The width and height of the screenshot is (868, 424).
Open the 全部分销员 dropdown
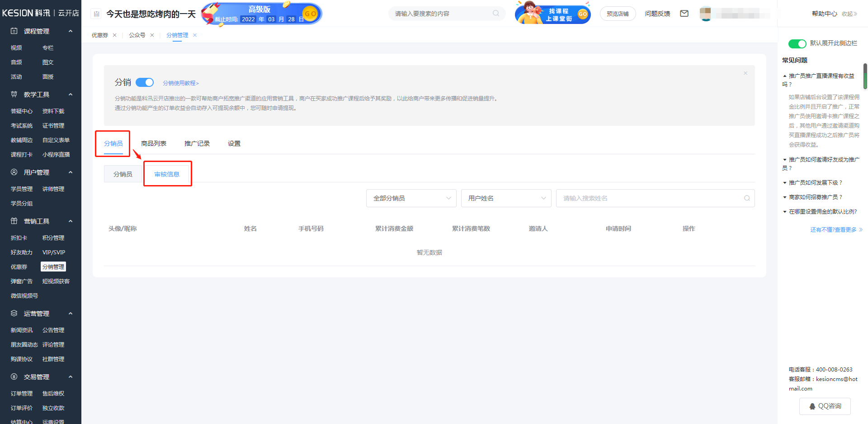point(411,198)
